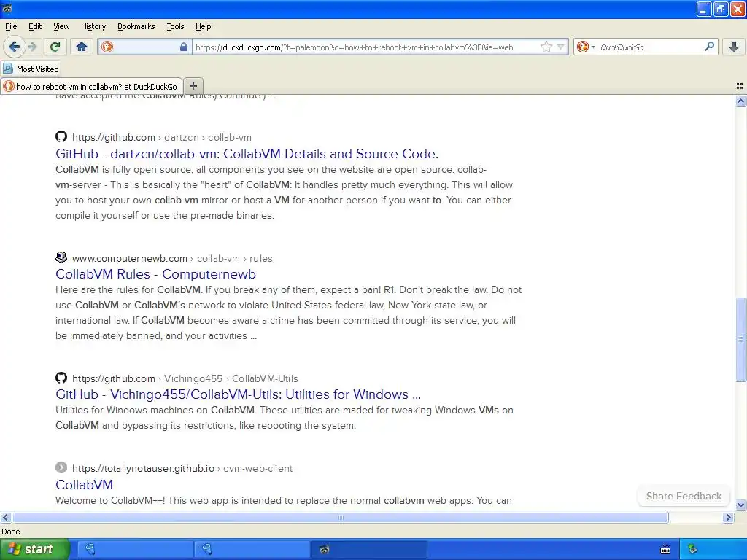The width and height of the screenshot is (747, 560).
Task: Click the vertical scrollbar down arrow
Action: (740, 505)
